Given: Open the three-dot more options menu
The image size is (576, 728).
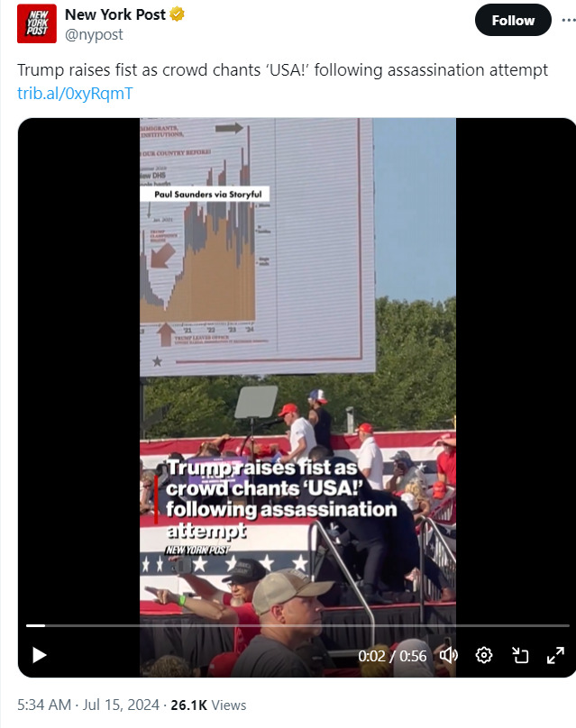Looking at the screenshot, I should [x=569, y=20].
